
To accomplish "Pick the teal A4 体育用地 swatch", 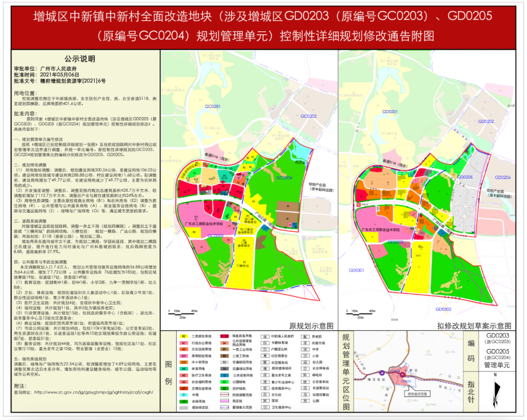I will click(184, 369).
